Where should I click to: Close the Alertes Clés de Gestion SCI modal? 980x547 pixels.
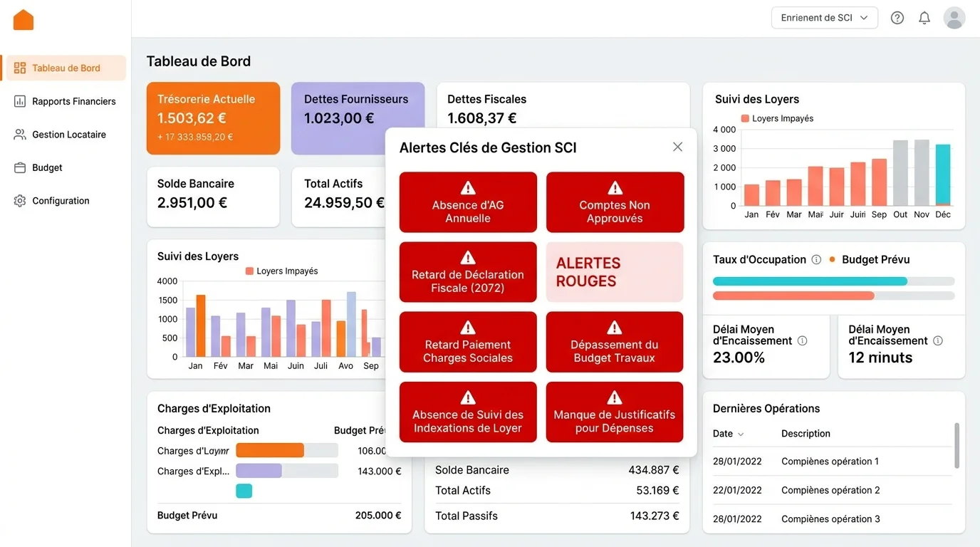click(677, 146)
